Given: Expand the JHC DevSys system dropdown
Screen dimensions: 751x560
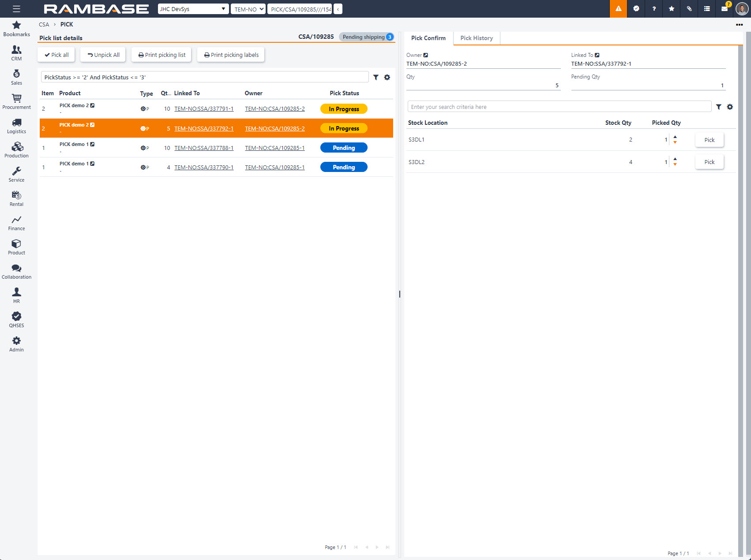Looking at the screenshot, I should tap(193, 9).
